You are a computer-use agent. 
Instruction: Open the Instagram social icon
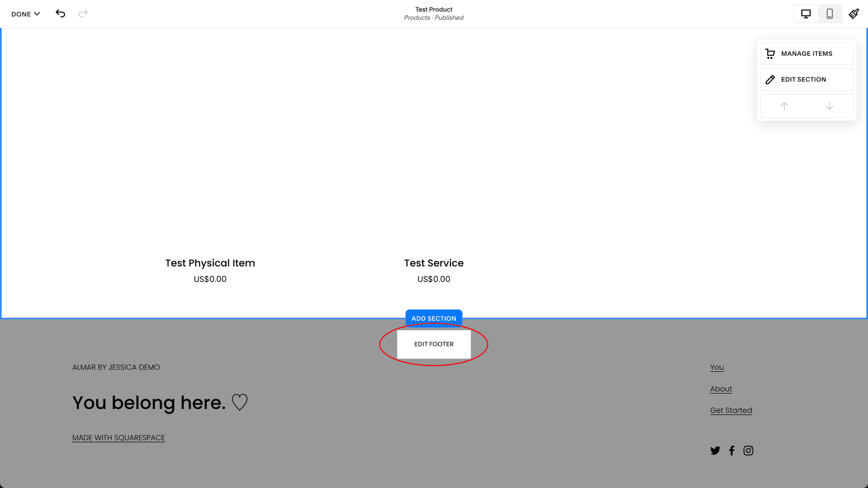click(748, 451)
